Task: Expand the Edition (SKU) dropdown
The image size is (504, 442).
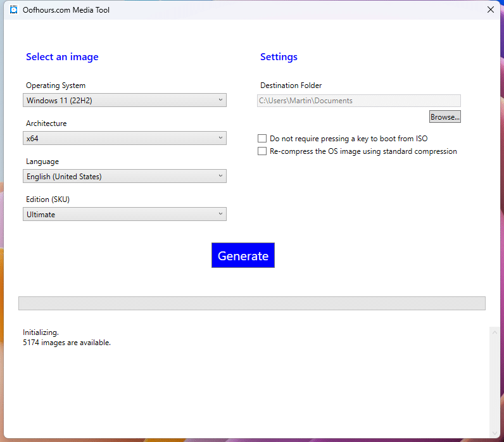Action: 125,214
